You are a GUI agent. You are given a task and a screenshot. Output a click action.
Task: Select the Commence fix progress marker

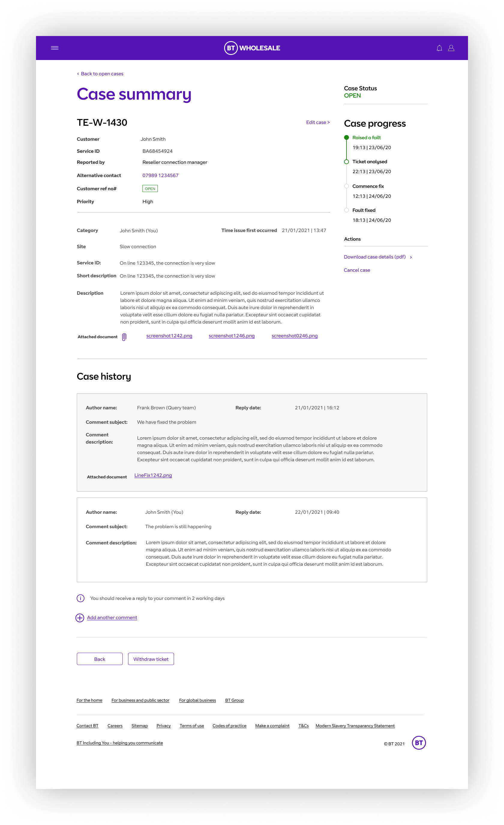click(346, 186)
